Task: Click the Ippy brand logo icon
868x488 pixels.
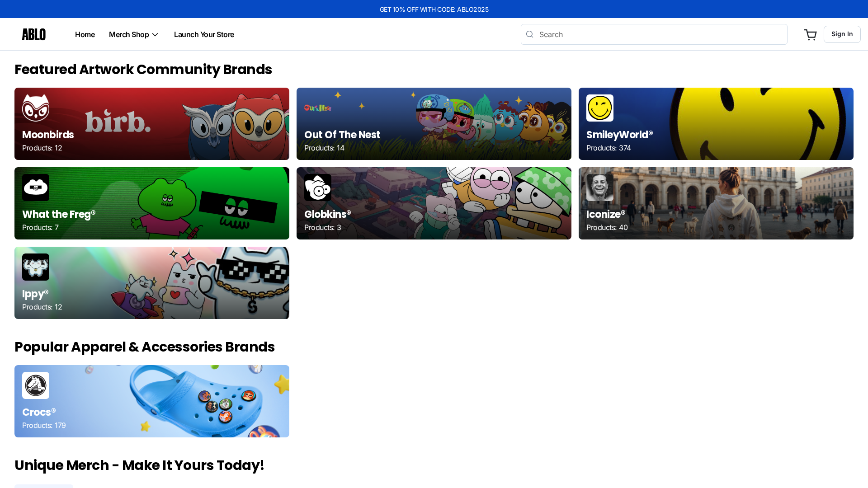Action: [x=36, y=267]
